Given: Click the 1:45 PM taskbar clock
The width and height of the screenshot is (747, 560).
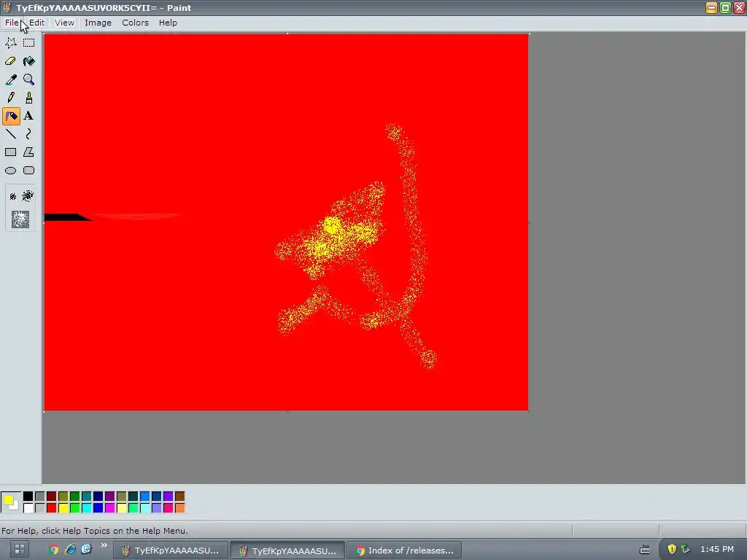Looking at the screenshot, I should [717, 549].
